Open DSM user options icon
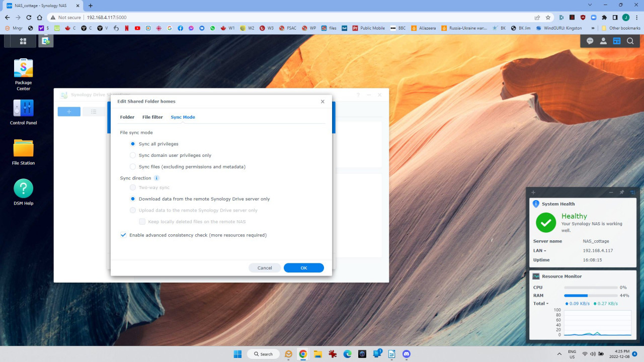 click(603, 41)
